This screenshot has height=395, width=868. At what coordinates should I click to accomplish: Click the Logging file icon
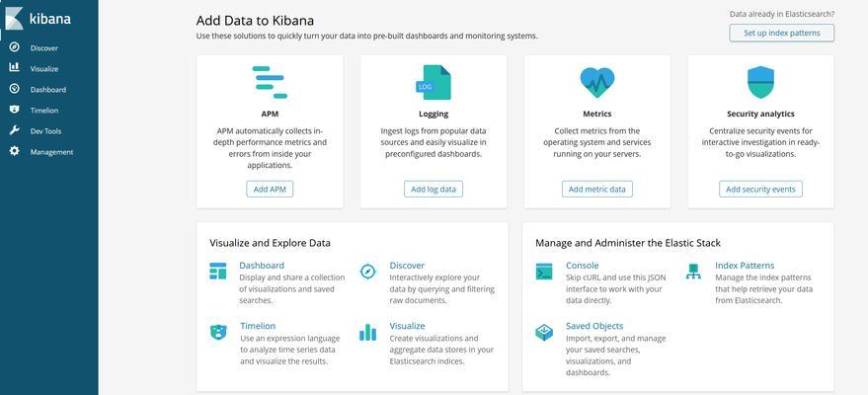[434, 82]
